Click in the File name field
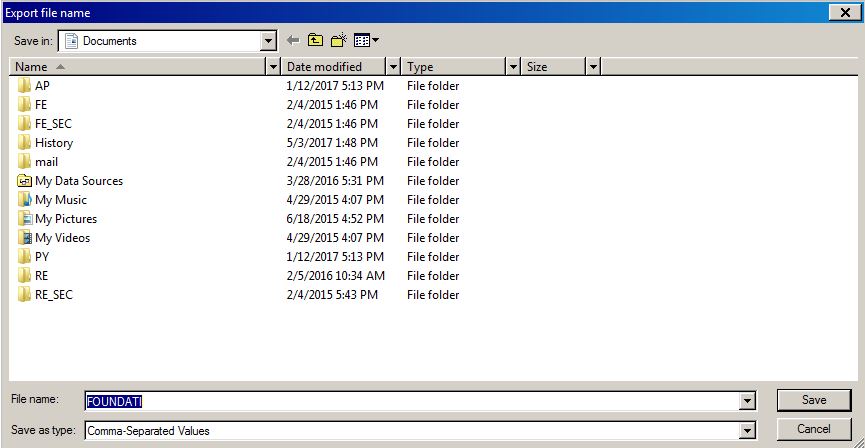 click(413, 401)
